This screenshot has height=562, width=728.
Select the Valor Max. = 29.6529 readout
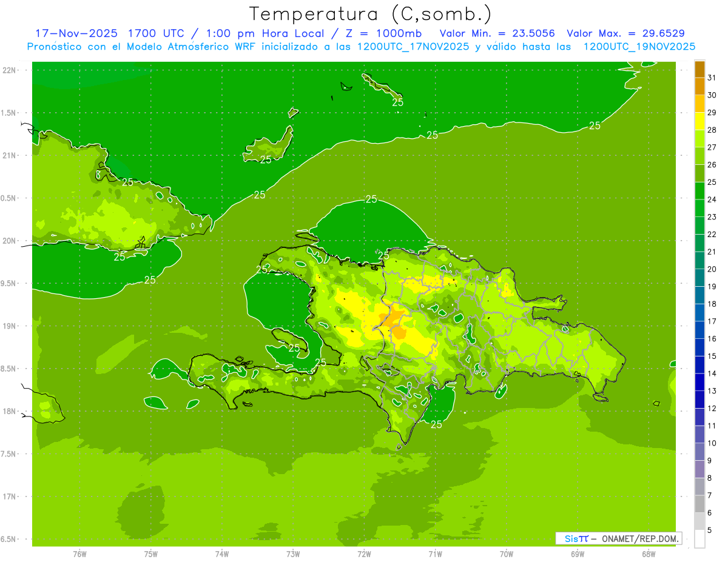click(625, 33)
